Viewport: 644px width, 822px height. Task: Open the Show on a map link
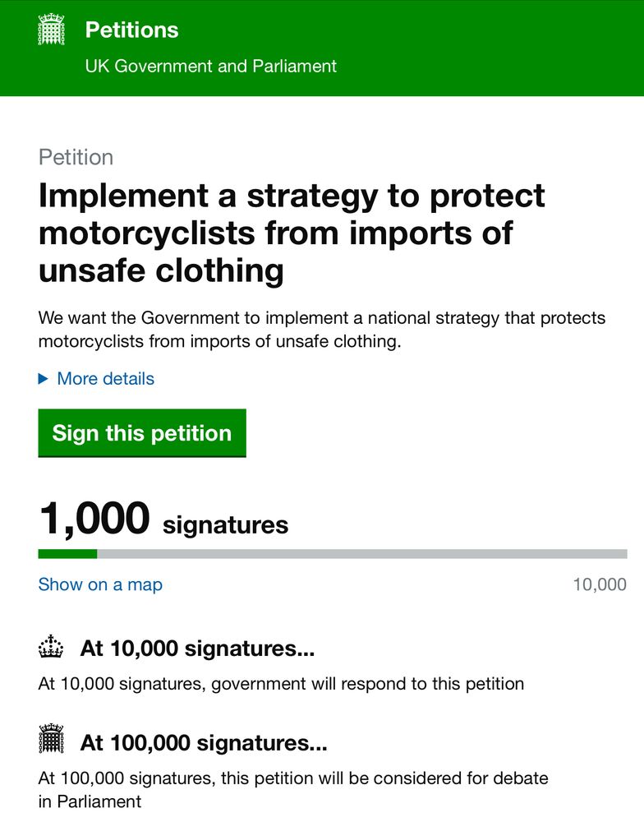(x=100, y=584)
